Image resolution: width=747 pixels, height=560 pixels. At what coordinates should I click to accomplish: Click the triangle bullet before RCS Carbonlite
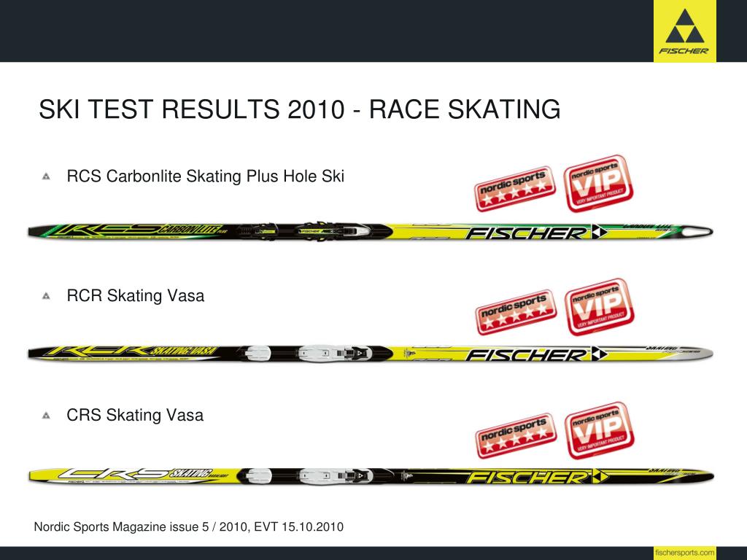(46, 176)
